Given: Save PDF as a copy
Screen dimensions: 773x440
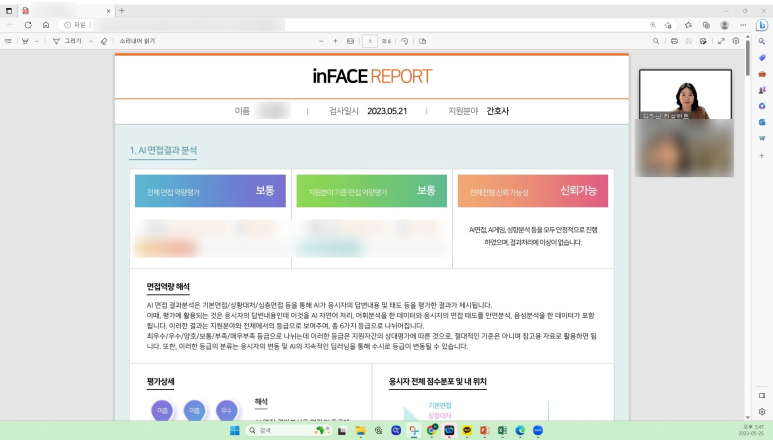Looking at the screenshot, I should 703,41.
